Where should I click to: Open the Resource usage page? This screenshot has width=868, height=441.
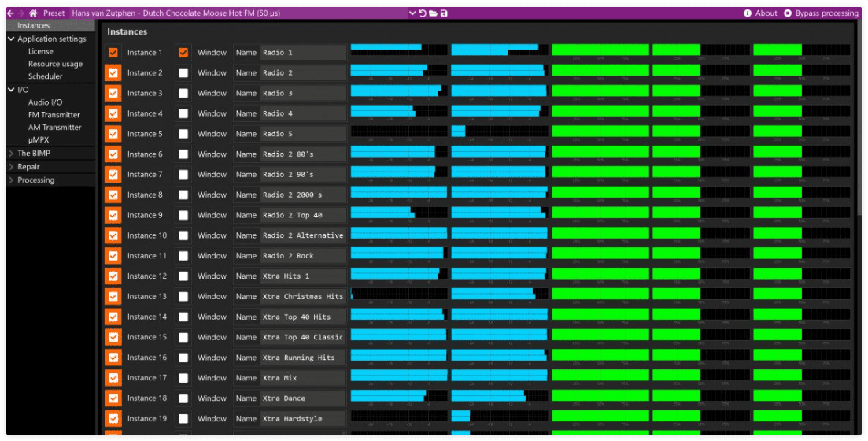(x=55, y=64)
